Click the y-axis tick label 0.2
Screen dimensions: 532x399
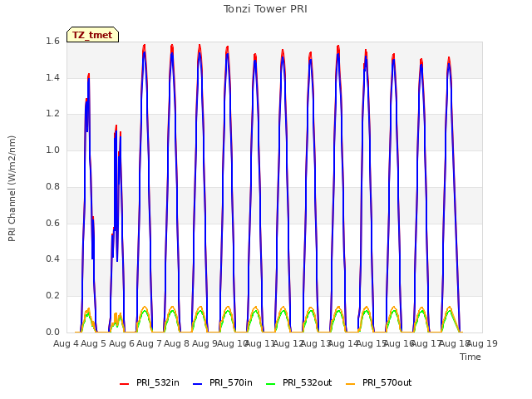coord(52,296)
